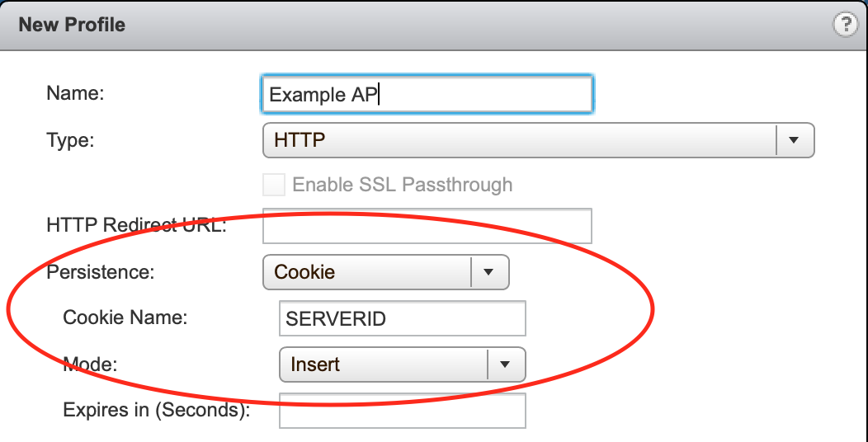Toggle the Enable SSL Passthrough checkbox
Image resolution: width=868 pixels, height=442 pixels.
pyautogui.click(x=274, y=184)
